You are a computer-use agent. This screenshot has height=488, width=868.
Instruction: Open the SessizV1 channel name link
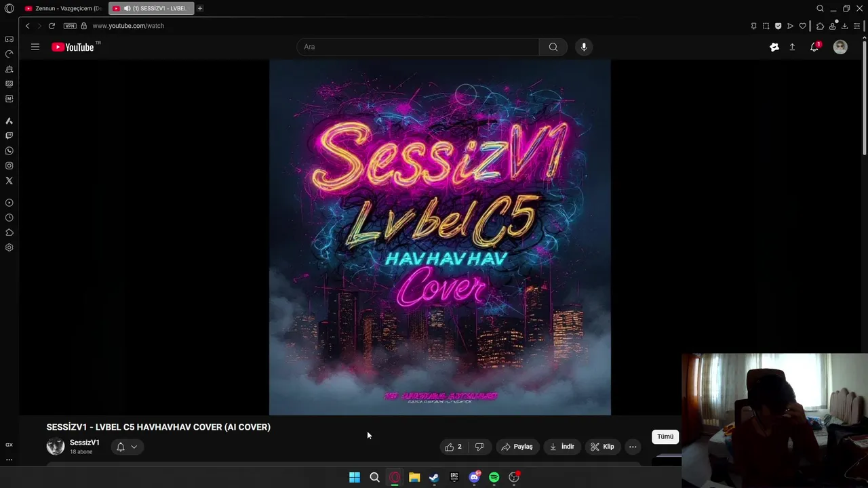point(85,443)
